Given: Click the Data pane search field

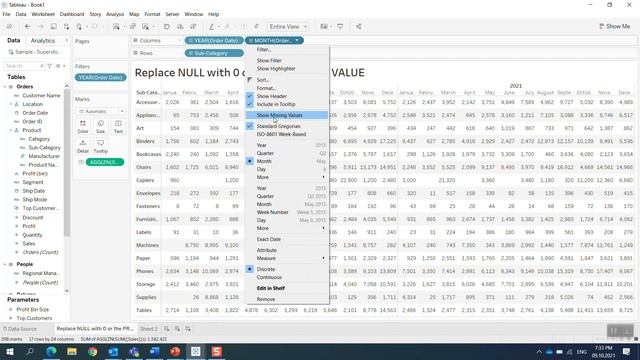Looking at the screenshot, I should pos(24,66).
